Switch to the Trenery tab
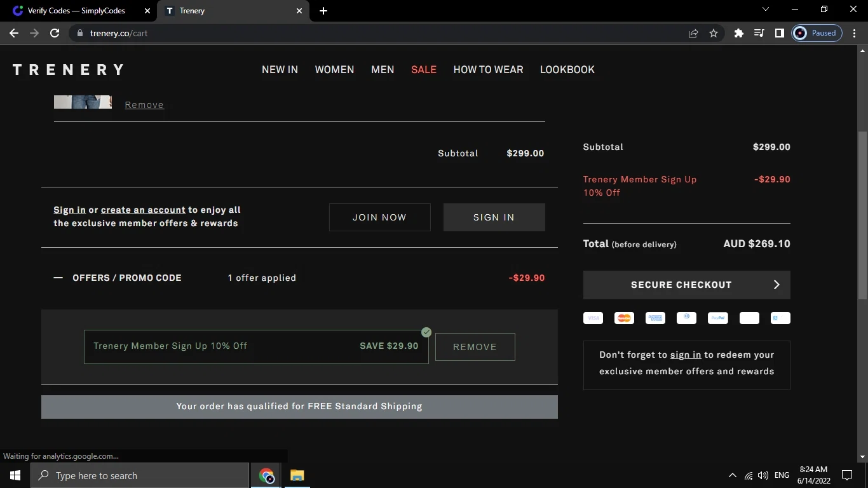Viewport: 868px width, 488px height. tap(233, 11)
